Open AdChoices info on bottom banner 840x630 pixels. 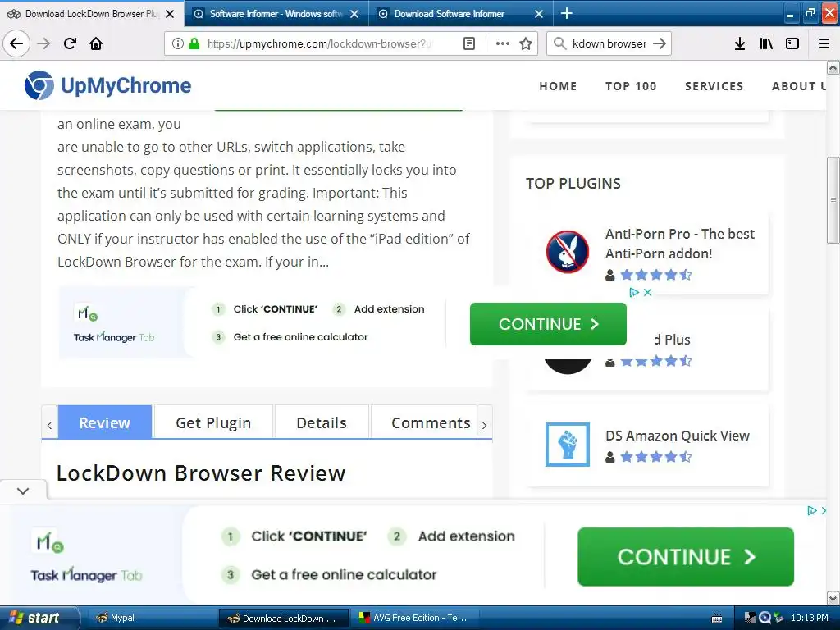pyautogui.click(x=812, y=510)
